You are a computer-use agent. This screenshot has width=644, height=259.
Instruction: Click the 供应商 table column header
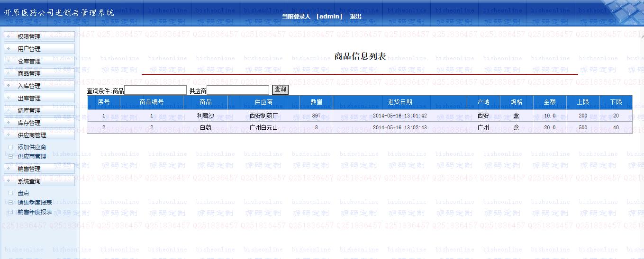(263, 102)
